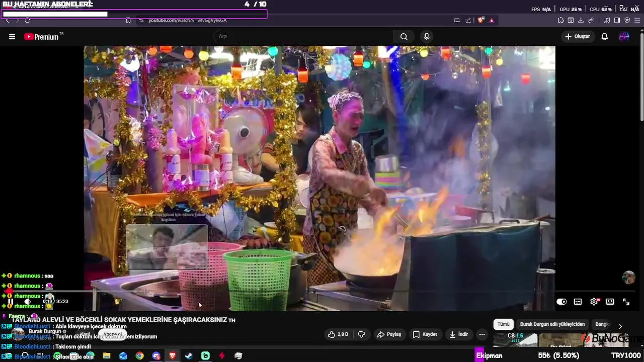This screenshot has height=362, width=644.
Task: Select Burak Durgun adlı yükleyiciden chip
Action: (552, 324)
